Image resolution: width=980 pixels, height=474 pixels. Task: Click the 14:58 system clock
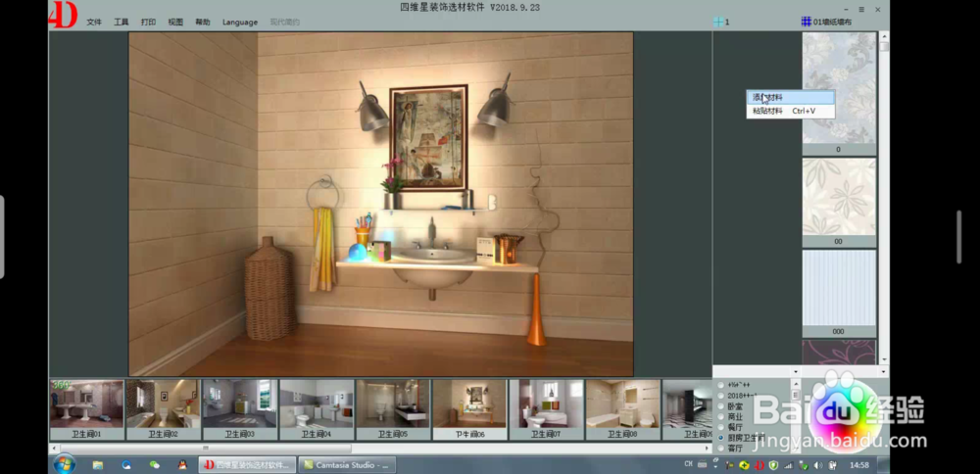point(859,465)
